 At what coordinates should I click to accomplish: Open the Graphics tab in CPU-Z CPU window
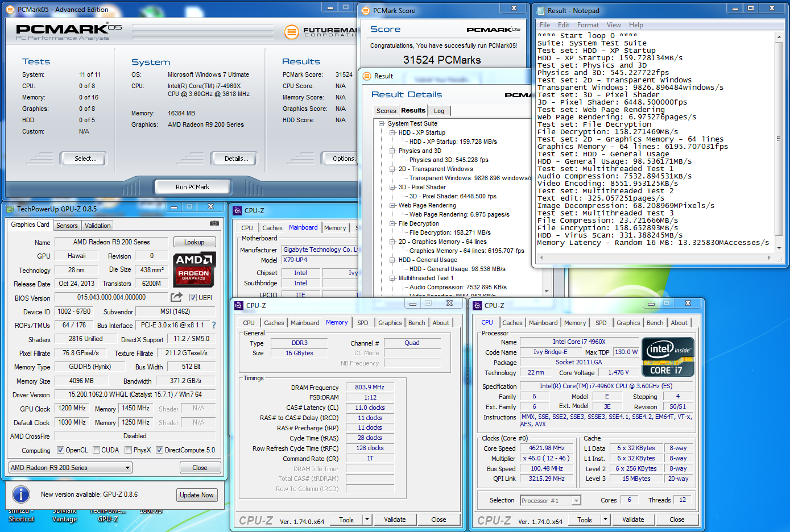[628, 323]
